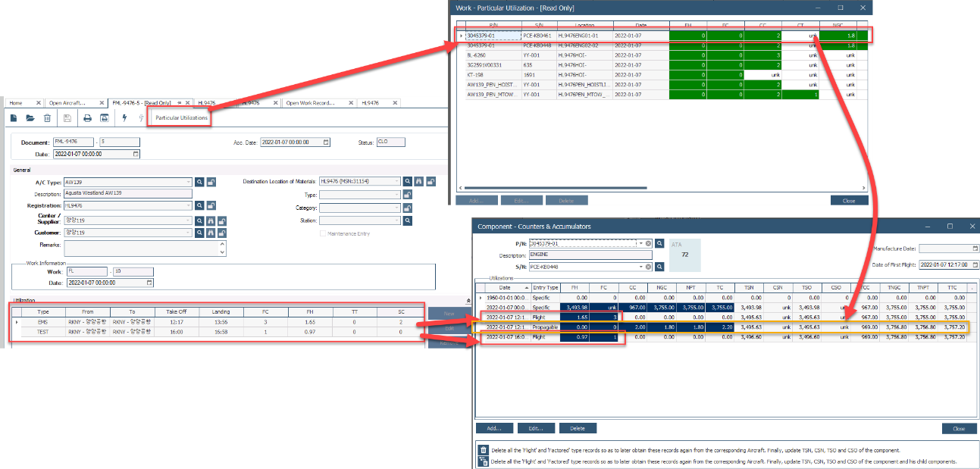
Task: Click the binoculars icon beside Customer
Action: (211, 233)
